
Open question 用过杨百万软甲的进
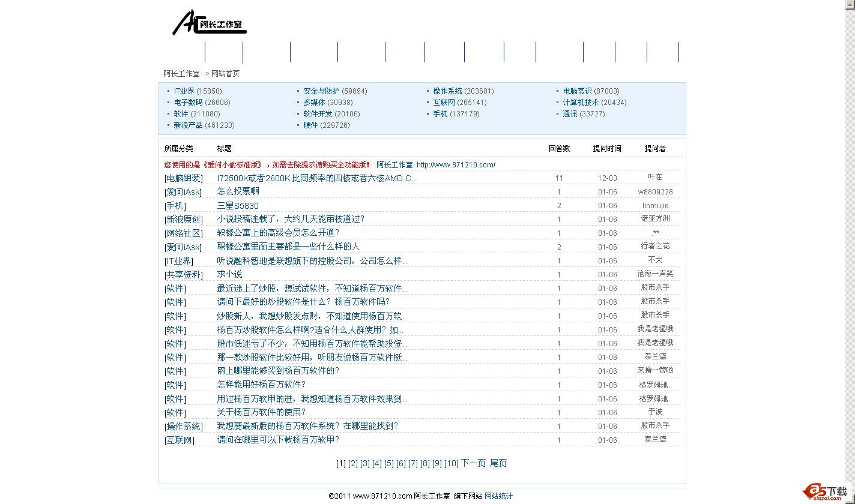(x=312, y=399)
